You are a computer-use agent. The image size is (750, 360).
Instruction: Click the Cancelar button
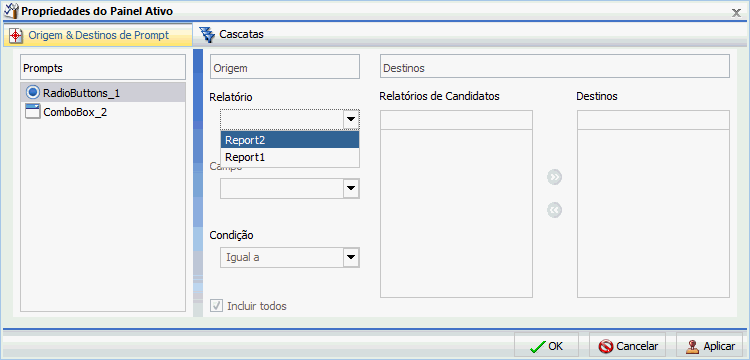628,346
